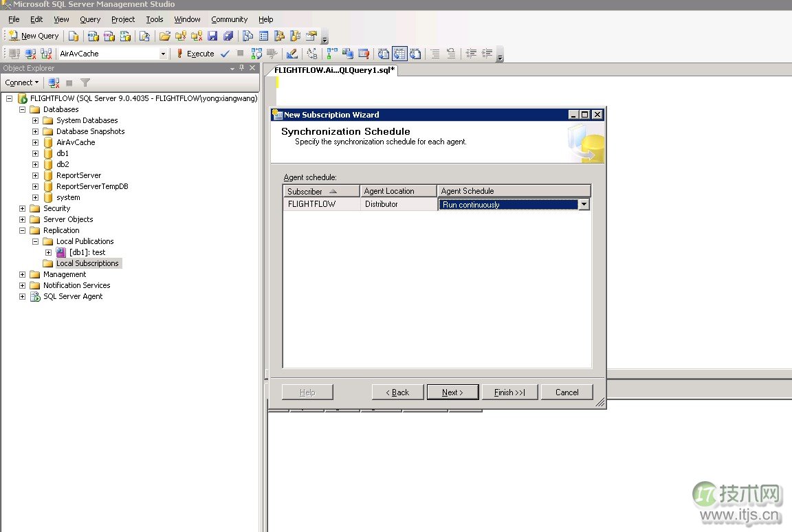Click the Next wizard button

tap(452, 392)
